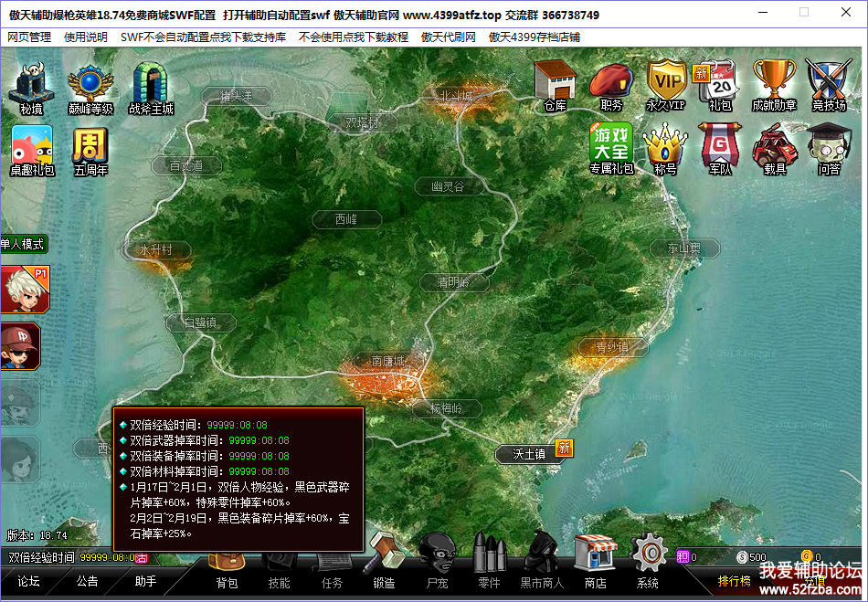This screenshot has width=868, height=602.
Task: Open the 网页管理 menu
Action: 29,37
